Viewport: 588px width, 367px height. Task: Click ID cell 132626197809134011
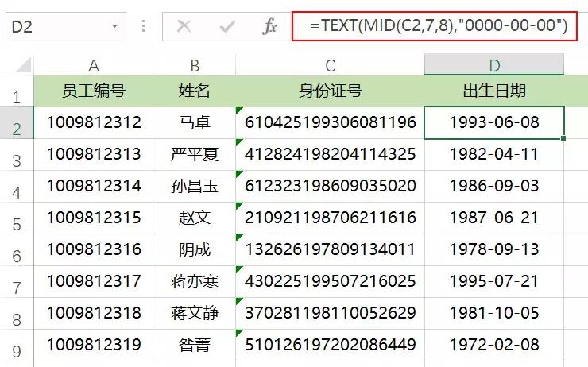(330, 250)
